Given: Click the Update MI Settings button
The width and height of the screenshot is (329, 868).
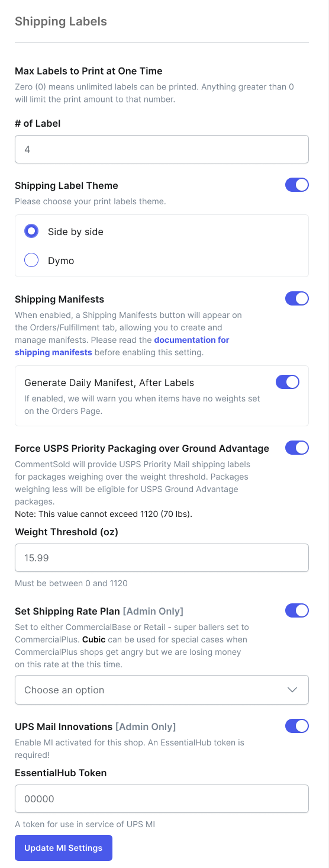Looking at the screenshot, I should tap(63, 848).
